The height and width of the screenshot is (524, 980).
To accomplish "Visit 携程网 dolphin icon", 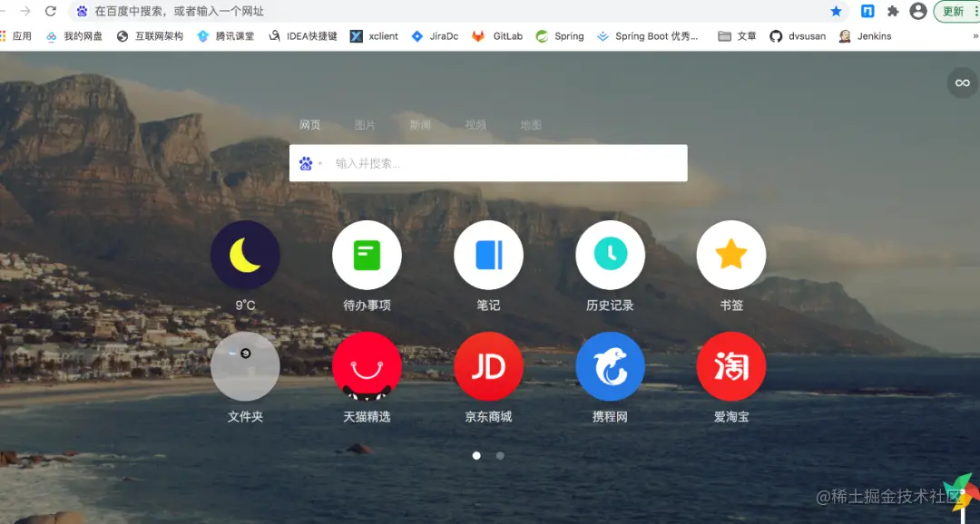I will tap(610, 366).
